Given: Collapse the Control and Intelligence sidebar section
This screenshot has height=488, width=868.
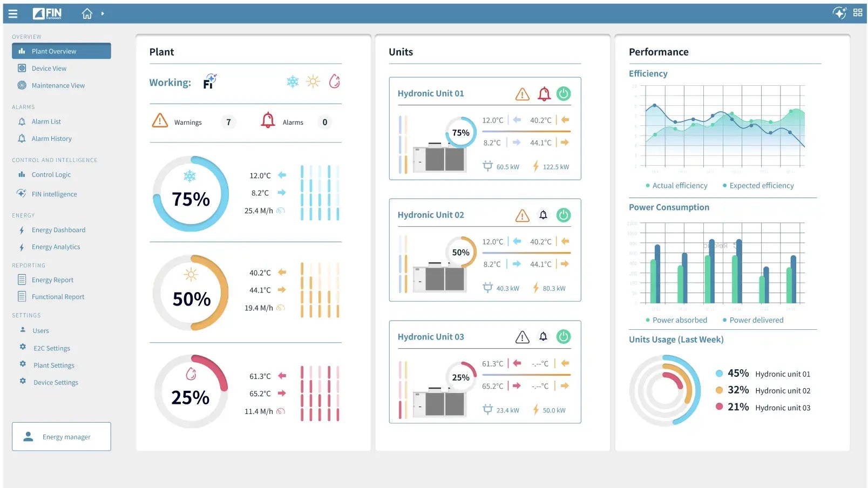Looking at the screenshot, I should pos(55,160).
